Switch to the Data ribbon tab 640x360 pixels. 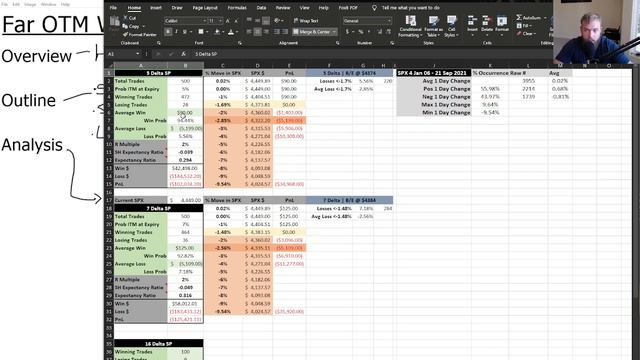(x=261, y=8)
